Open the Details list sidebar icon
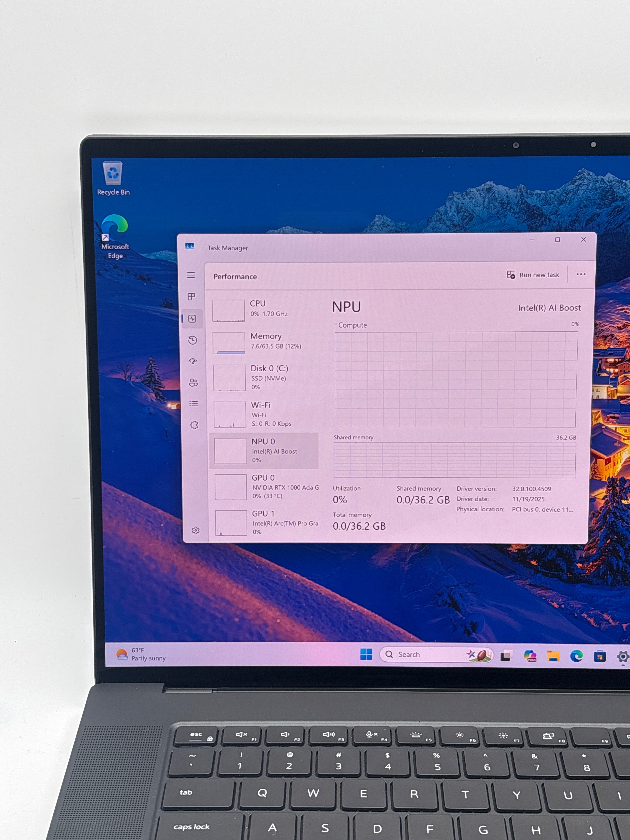Screen dimensions: 630x840 click(194, 404)
